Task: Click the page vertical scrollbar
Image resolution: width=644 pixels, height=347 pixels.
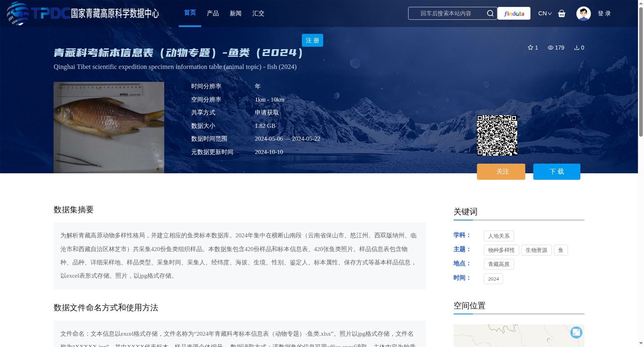Action: [641, 72]
